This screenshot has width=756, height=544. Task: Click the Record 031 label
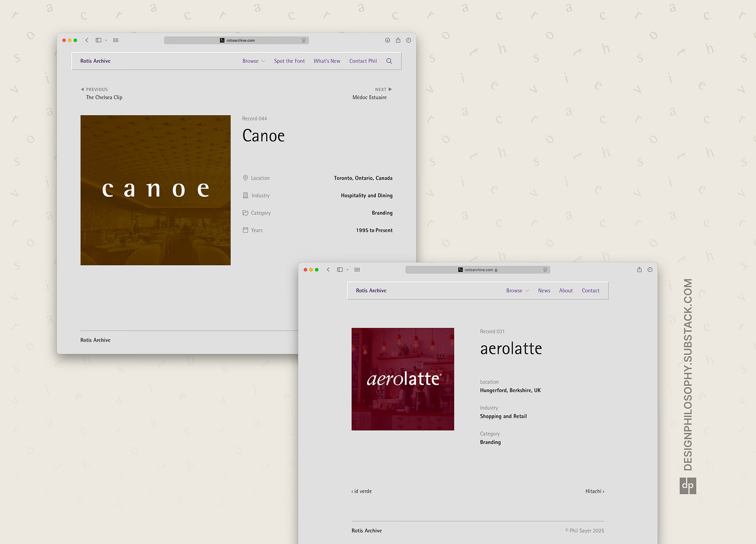click(492, 332)
